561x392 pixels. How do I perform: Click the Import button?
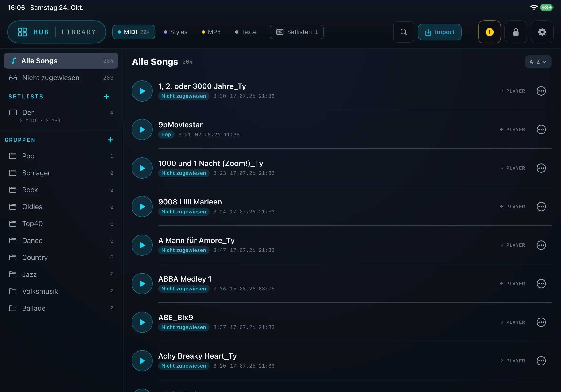coord(439,32)
